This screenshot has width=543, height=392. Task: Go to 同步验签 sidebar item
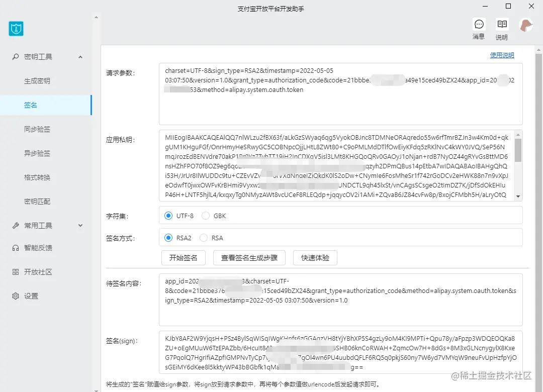[x=37, y=129]
